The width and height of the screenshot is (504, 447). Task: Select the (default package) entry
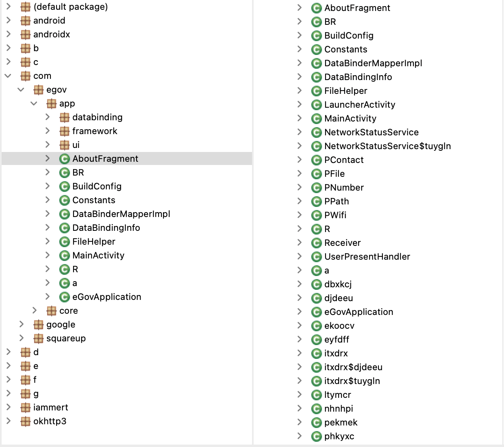coord(70,7)
